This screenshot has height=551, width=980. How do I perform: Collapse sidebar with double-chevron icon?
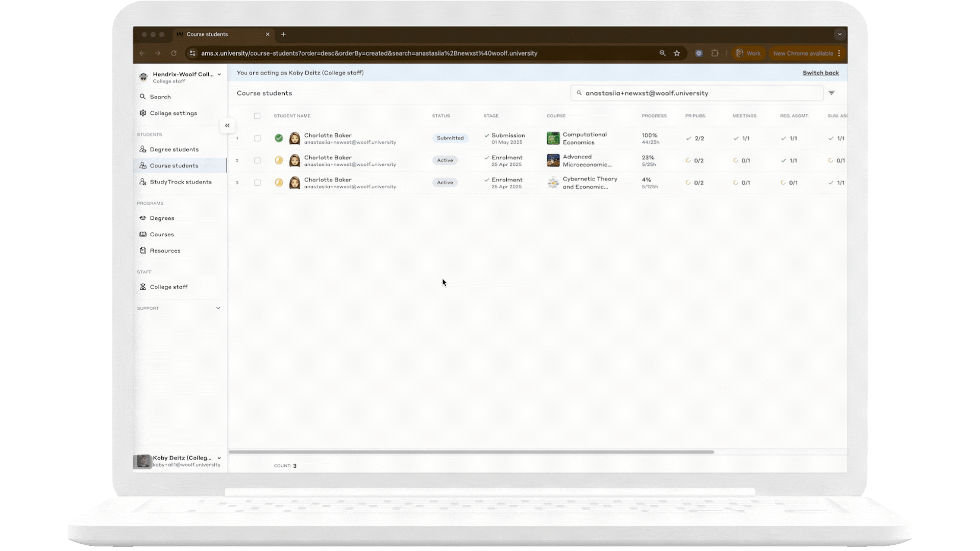227,126
